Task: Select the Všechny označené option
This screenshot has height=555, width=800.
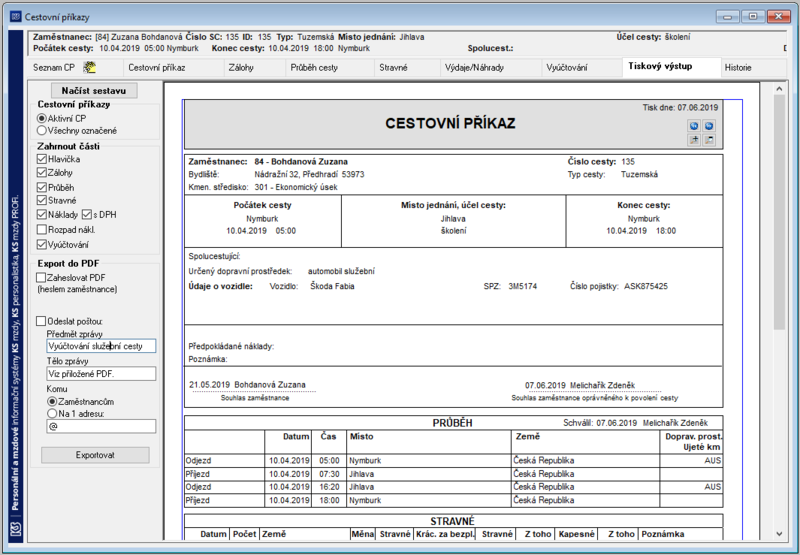Action: tap(42, 131)
